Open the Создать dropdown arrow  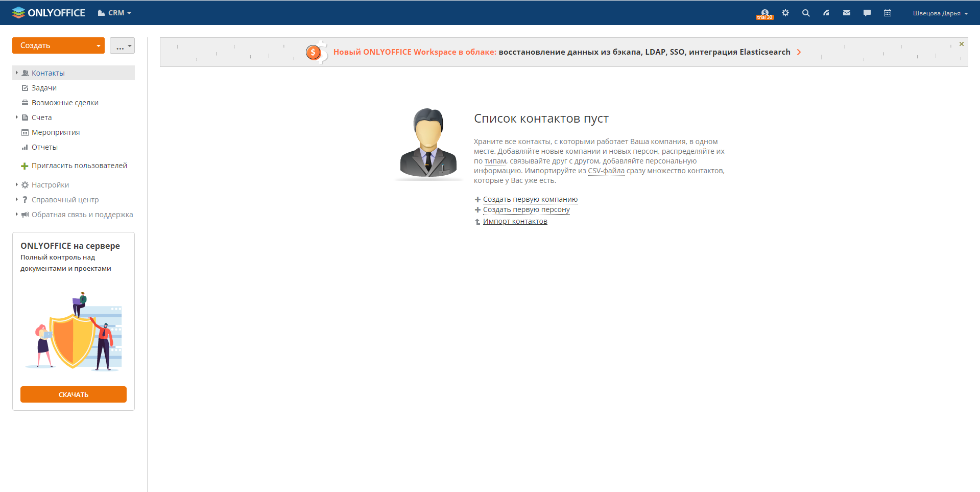(99, 45)
